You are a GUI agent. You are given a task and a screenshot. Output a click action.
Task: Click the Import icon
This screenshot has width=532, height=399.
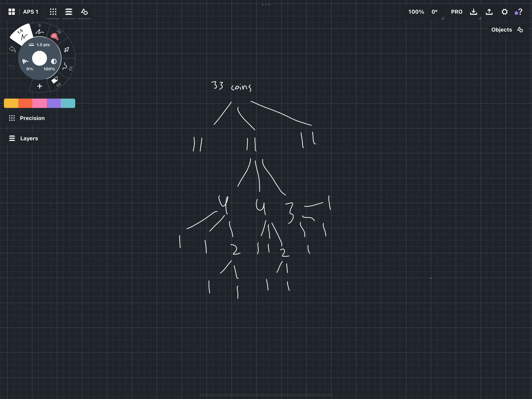click(474, 12)
